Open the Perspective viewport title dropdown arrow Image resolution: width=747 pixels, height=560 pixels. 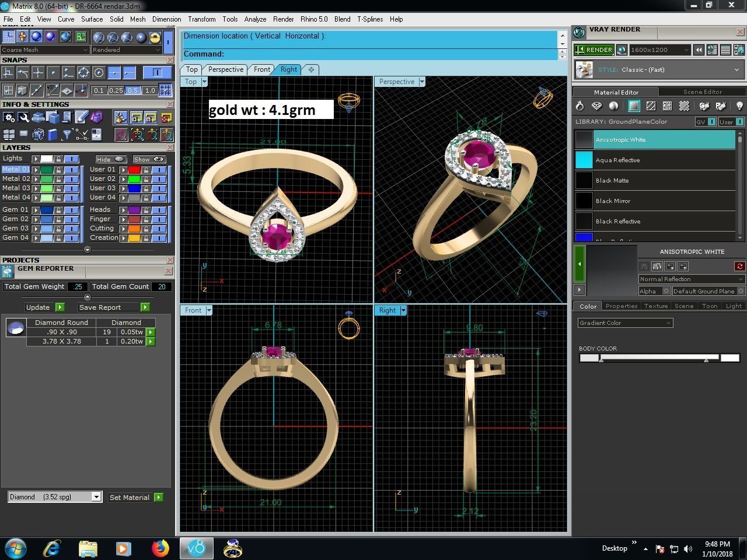tap(422, 82)
